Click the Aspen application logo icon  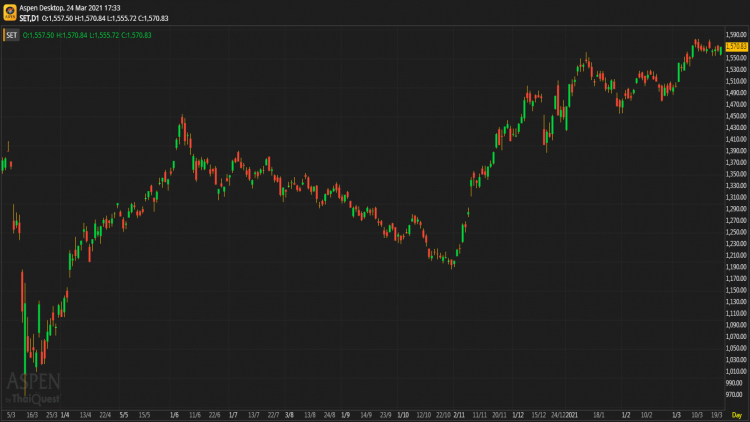point(10,12)
